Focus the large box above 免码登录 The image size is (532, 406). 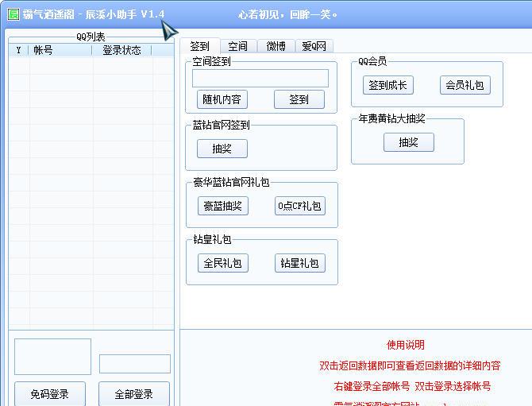click(52, 357)
